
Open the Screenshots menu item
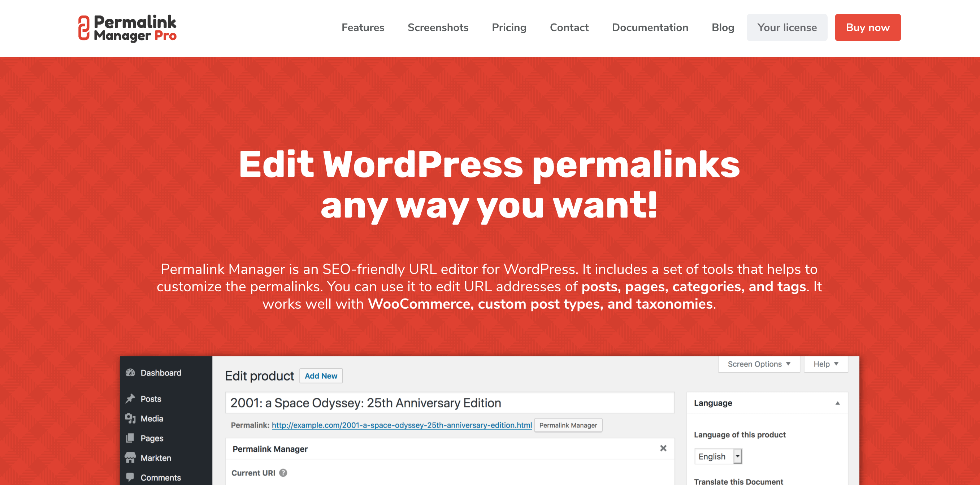coord(438,27)
